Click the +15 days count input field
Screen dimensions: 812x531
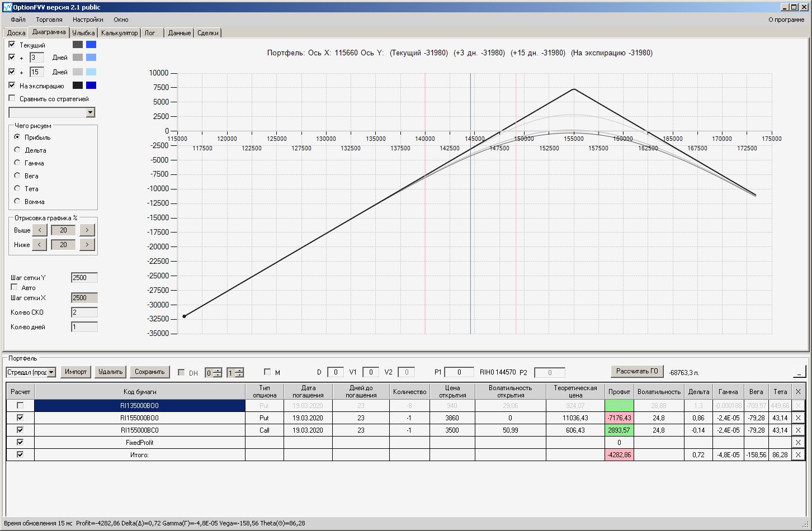pyautogui.click(x=37, y=72)
